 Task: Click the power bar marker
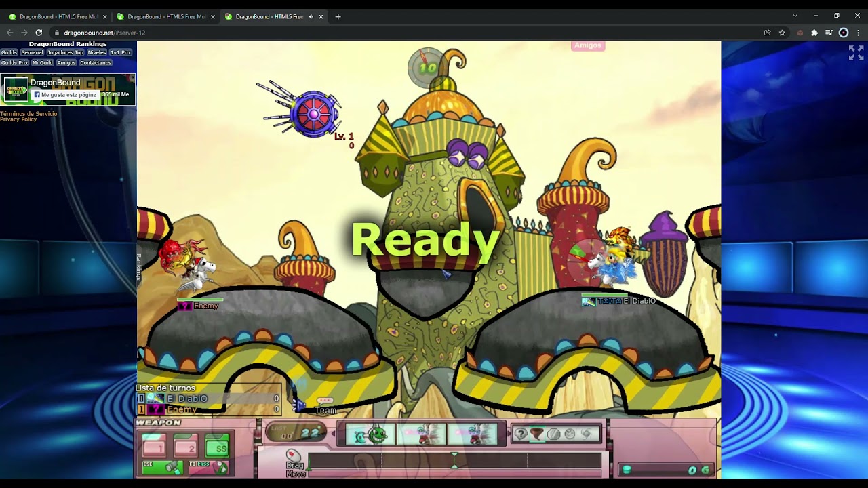pos(454,461)
